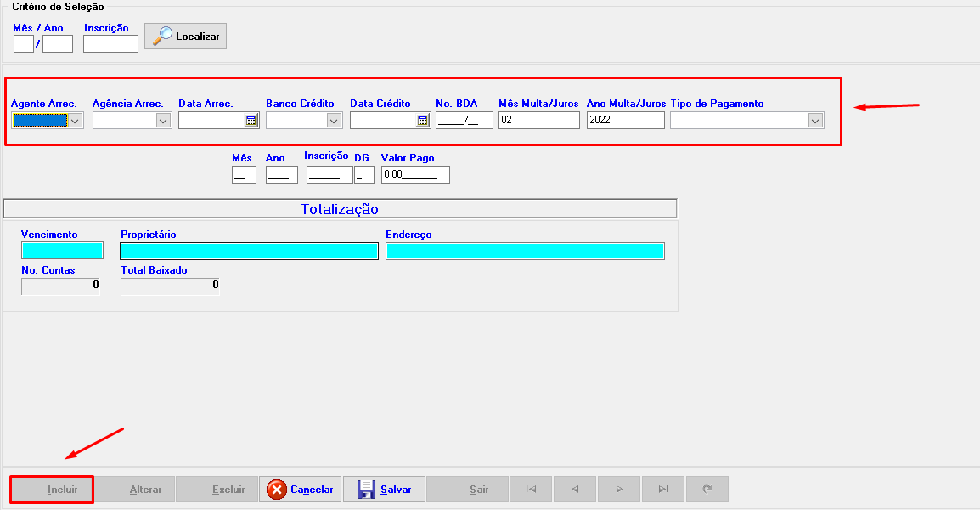Viewport: 980px width, 510px height.
Task: Click the Localizar magnifier button
Action: pos(185,37)
